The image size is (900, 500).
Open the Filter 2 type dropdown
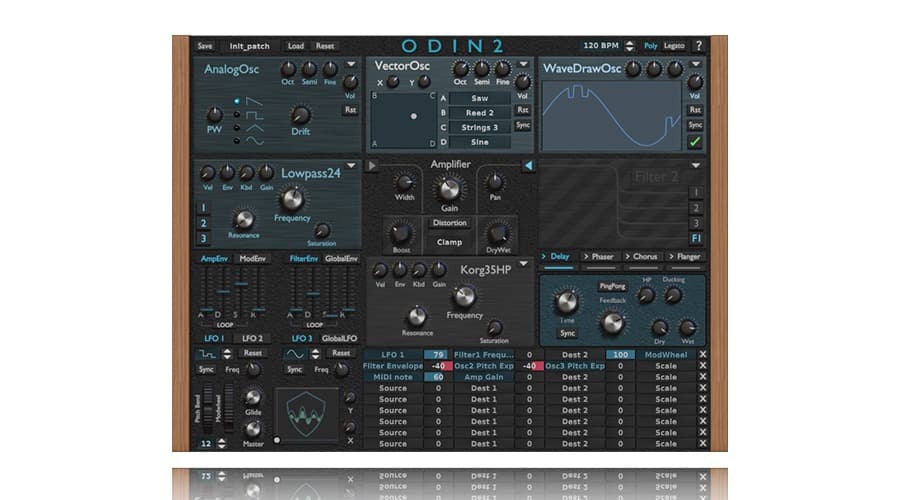pyautogui.click(x=696, y=166)
